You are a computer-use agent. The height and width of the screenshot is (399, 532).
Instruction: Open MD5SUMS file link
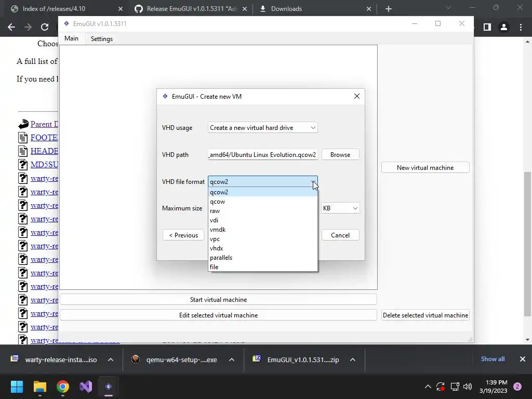pyautogui.click(x=44, y=165)
